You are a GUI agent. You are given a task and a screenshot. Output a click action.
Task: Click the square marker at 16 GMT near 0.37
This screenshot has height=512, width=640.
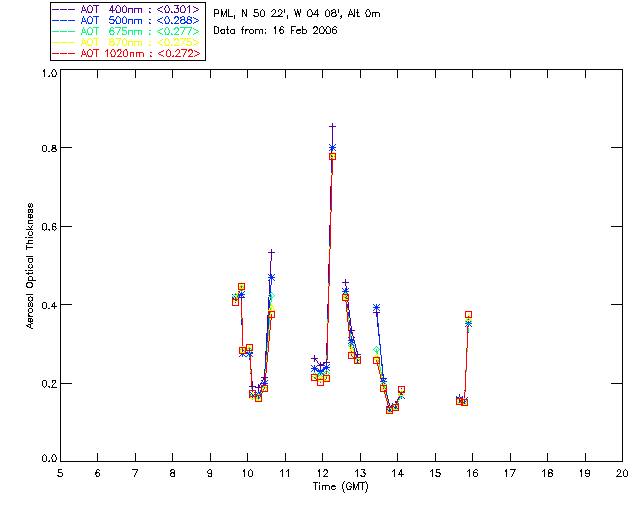click(x=468, y=315)
